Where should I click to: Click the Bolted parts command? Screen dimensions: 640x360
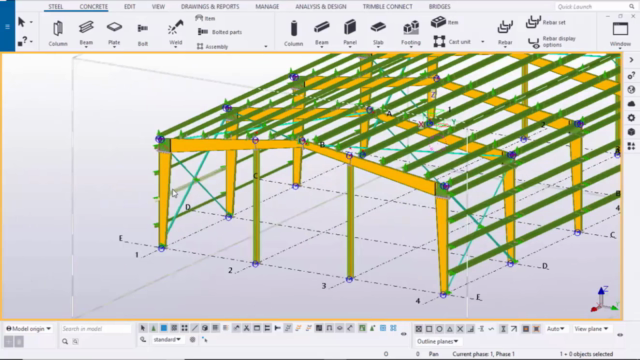click(220, 32)
